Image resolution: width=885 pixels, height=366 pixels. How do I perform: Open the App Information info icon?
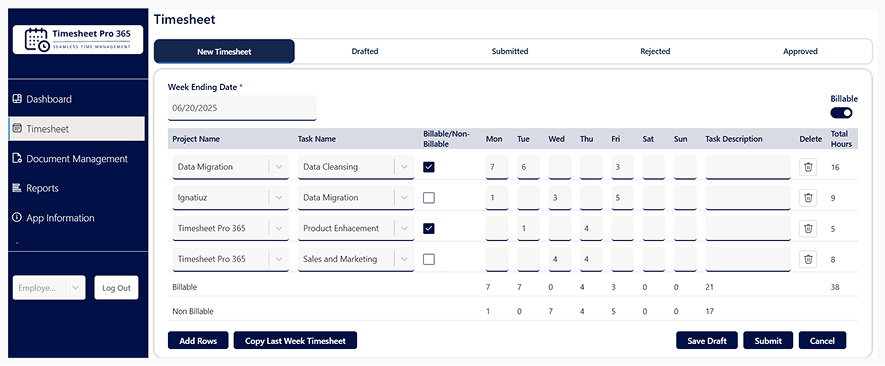point(17,217)
